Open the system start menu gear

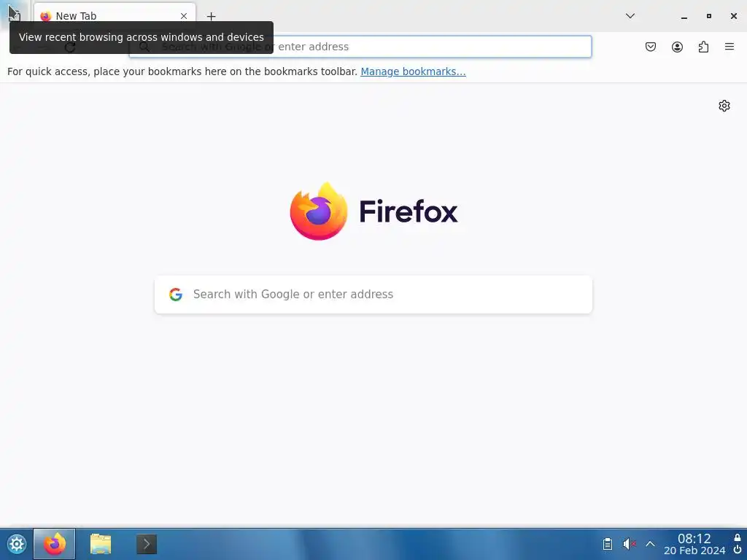[17, 544]
